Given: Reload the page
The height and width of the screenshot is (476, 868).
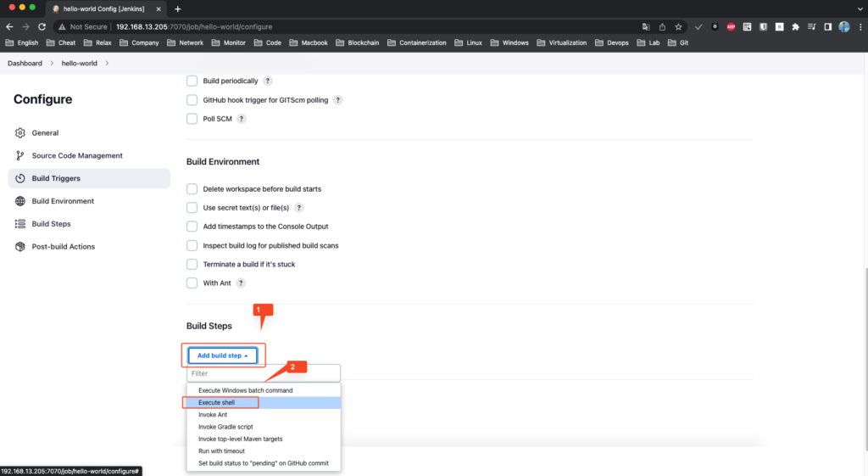Looking at the screenshot, I should [x=42, y=26].
